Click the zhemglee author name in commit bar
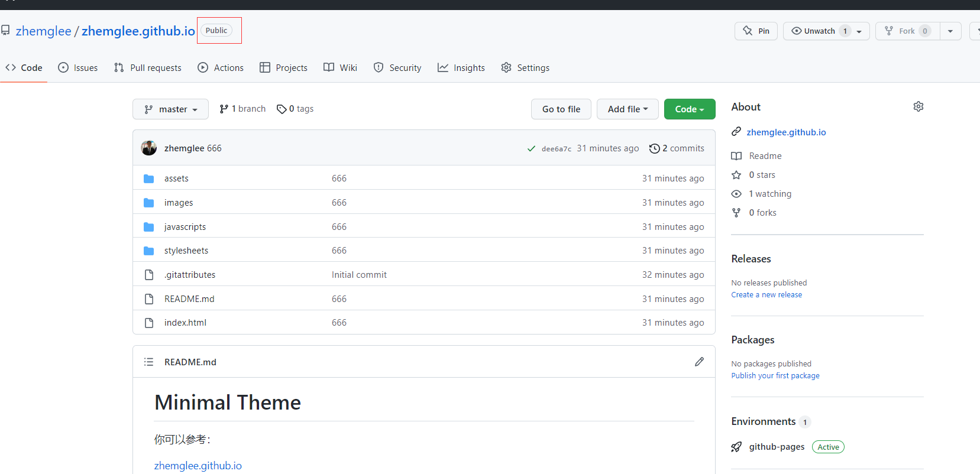Viewport: 980px width, 474px height. point(185,148)
